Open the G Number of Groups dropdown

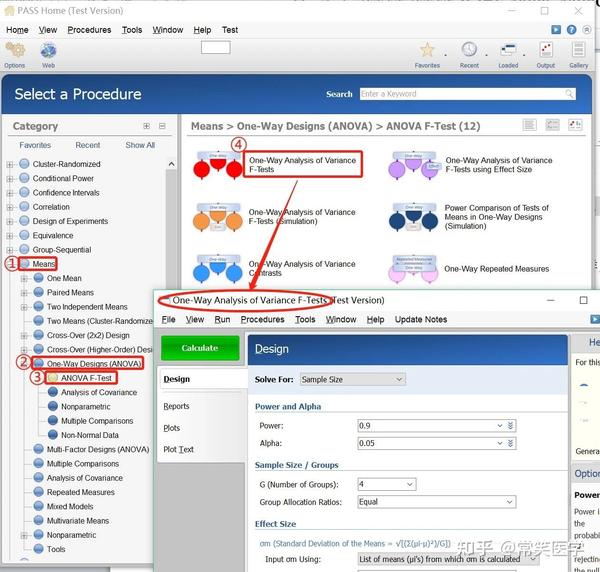(x=386, y=484)
